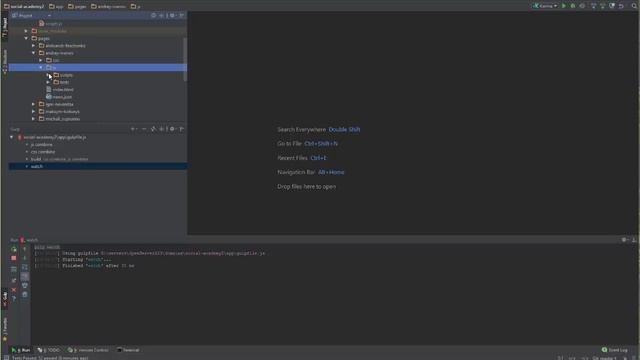Screen dimensions: 640x360
Task: Rerun the watch task in Run panel
Action: click(13, 249)
